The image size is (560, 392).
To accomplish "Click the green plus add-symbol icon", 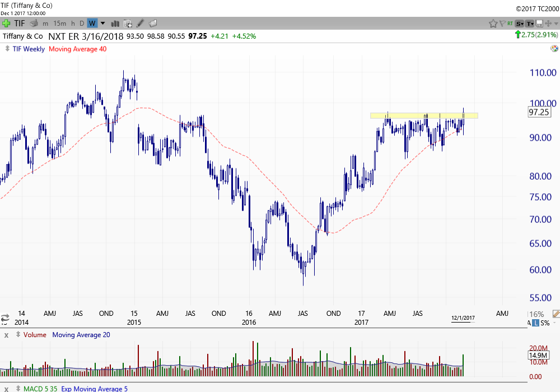I will [x=6, y=23].
